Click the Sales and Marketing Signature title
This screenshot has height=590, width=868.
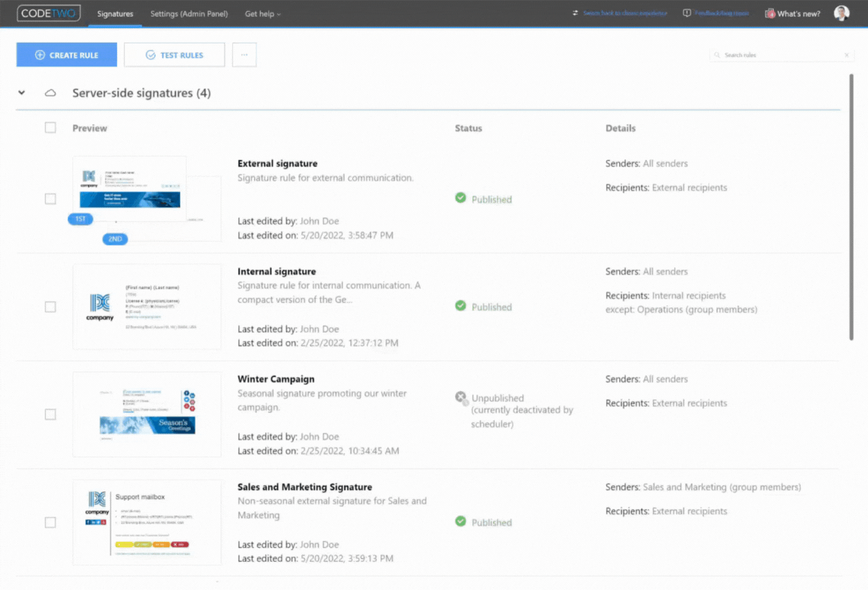tap(305, 487)
